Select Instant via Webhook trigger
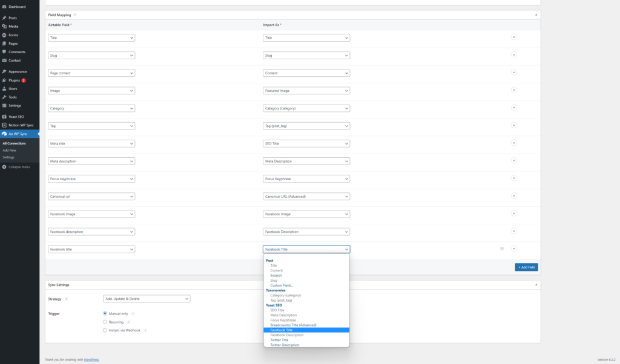 coord(105,330)
